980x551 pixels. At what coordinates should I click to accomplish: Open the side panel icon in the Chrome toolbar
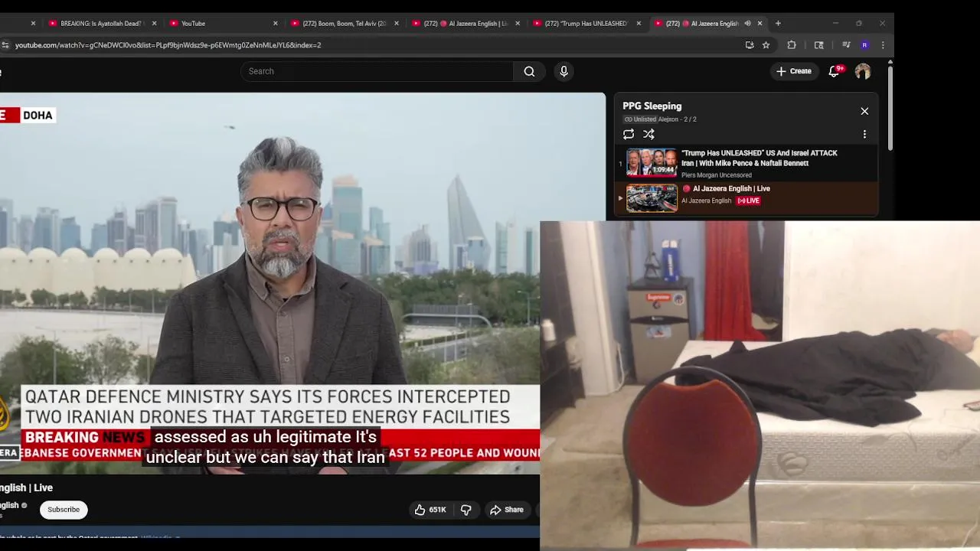pyautogui.click(x=818, y=45)
